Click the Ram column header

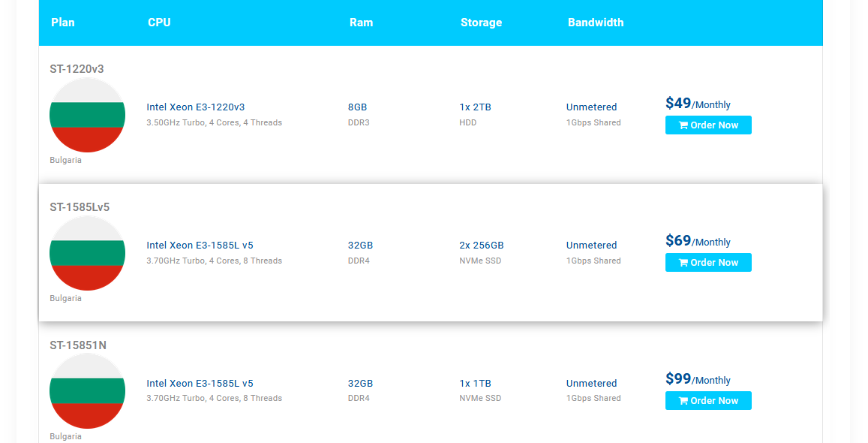[x=361, y=23]
